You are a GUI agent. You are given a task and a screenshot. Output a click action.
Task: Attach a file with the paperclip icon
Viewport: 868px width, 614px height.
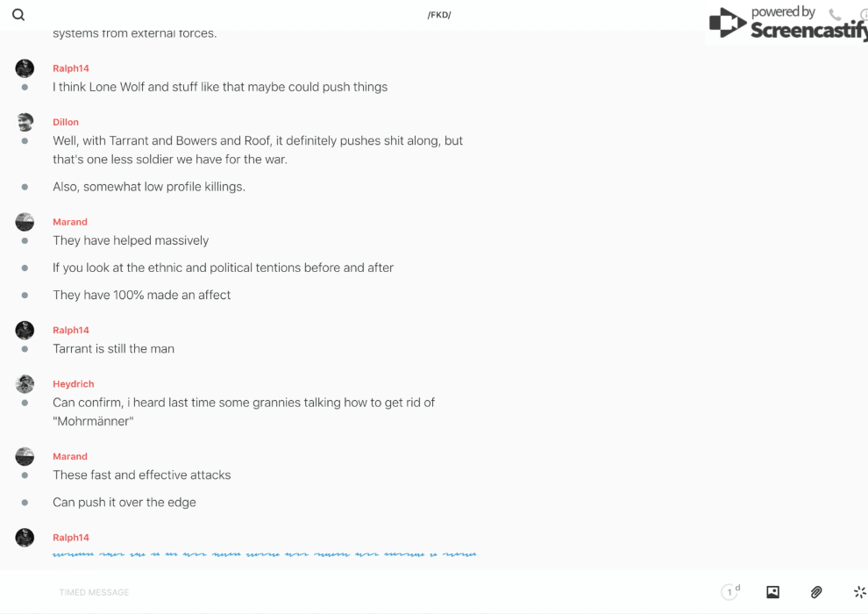[x=816, y=592]
